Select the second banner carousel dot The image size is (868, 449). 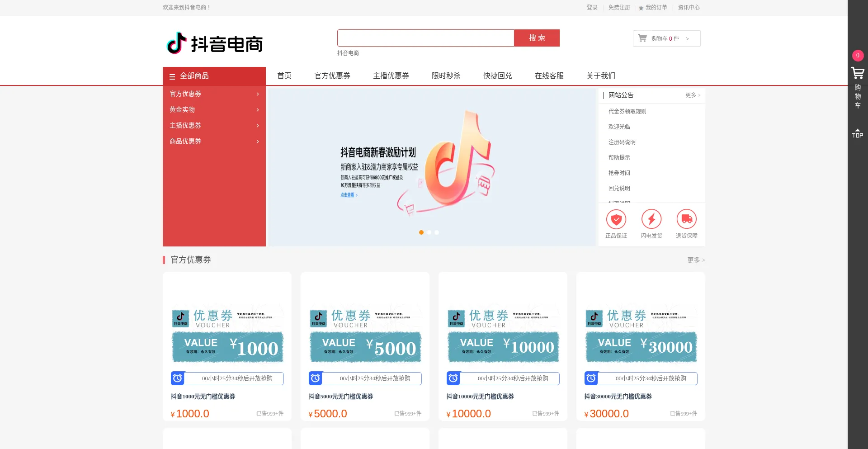[429, 232]
